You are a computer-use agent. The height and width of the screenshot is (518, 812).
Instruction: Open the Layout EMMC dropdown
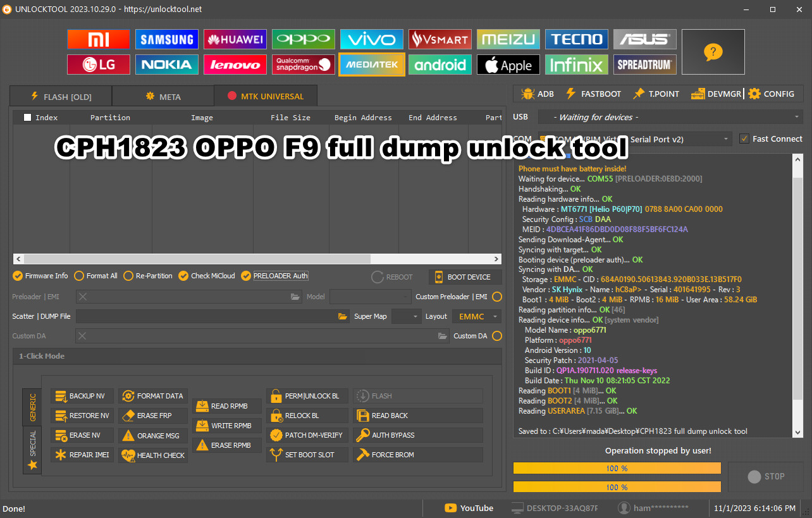point(477,316)
